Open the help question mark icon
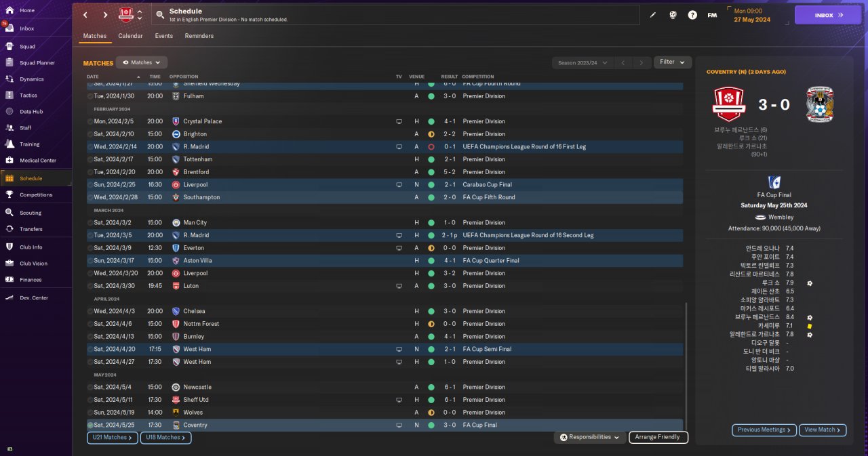The width and height of the screenshot is (868, 456). [x=692, y=15]
